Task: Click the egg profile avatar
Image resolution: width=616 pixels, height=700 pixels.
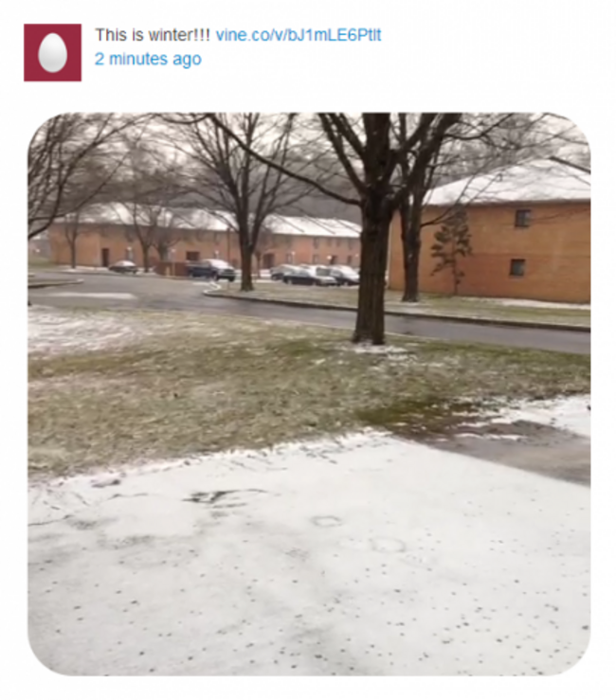Action: click(x=53, y=53)
